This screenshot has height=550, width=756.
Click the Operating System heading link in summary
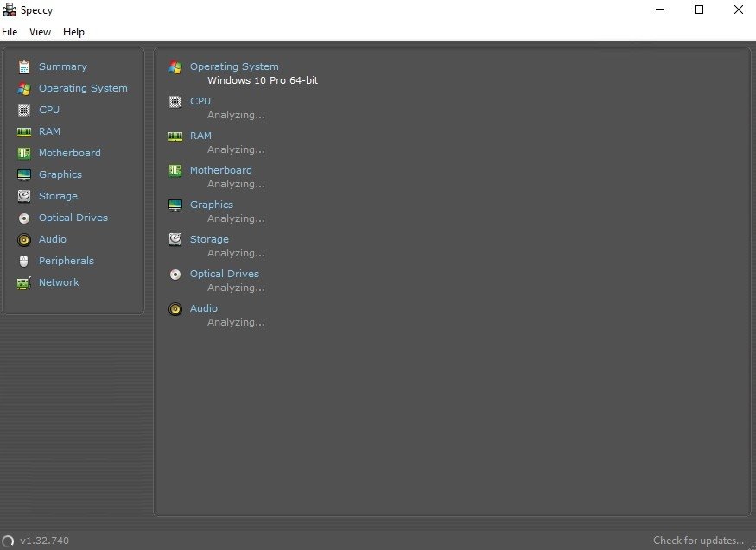coord(234,66)
